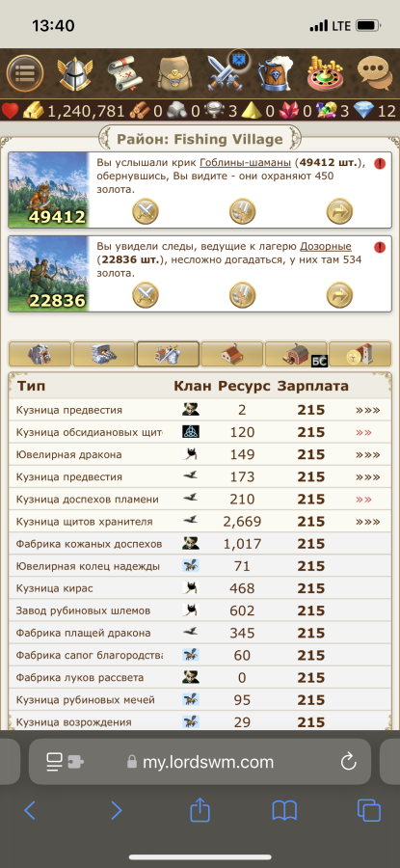
Task: Open the treasure map scroll icon
Action: click(x=124, y=73)
